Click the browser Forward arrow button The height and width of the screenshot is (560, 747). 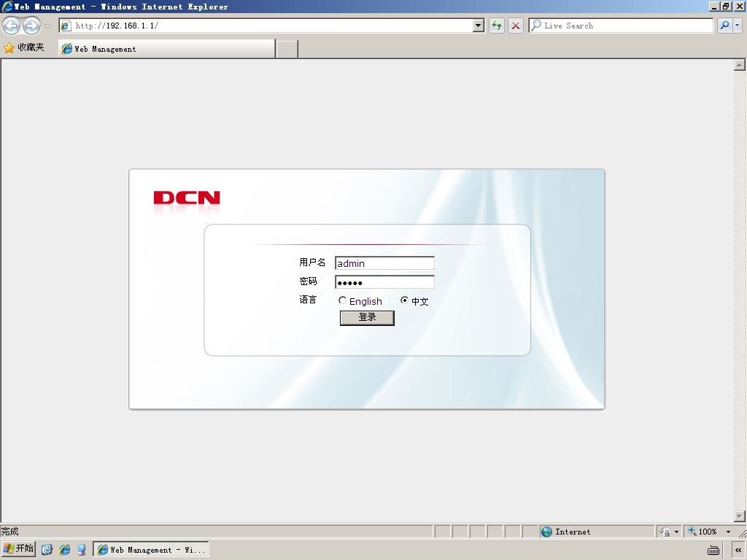coord(32,26)
